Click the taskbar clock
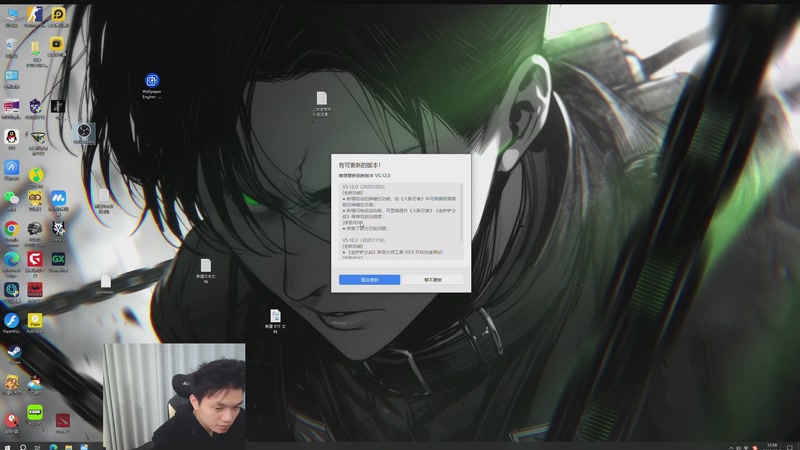The width and height of the screenshot is (800, 450). click(x=772, y=446)
